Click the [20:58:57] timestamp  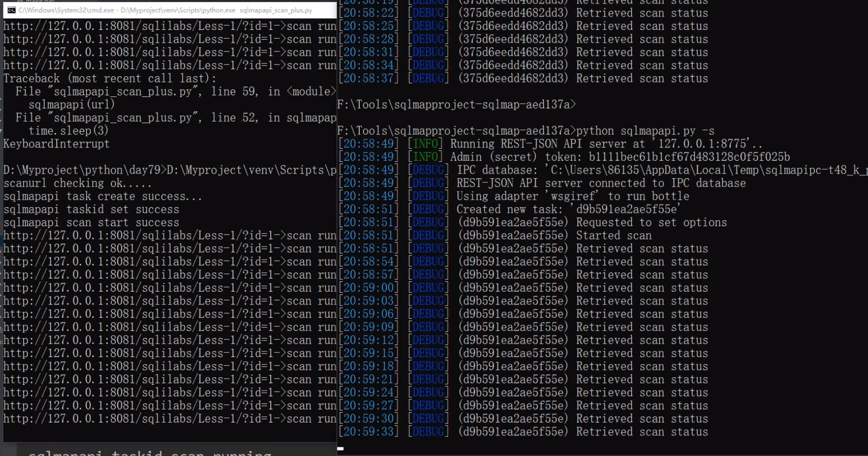[x=369, y=275]
